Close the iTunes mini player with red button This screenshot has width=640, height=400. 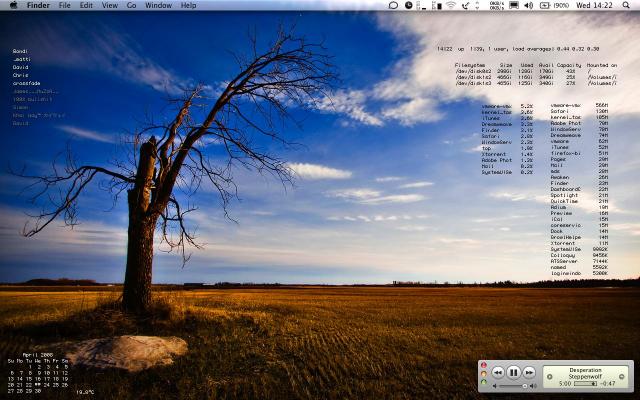point(484,364)
